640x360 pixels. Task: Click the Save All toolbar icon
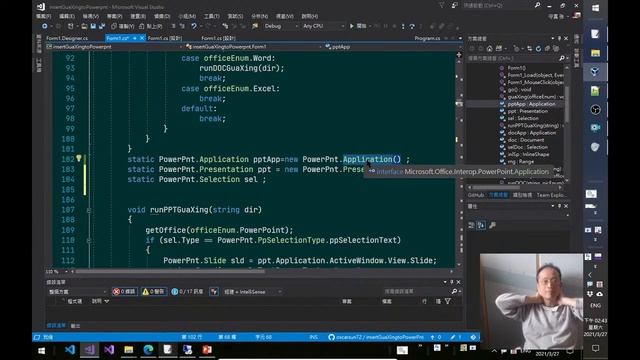pyautogui.click(x=102, y=26)
